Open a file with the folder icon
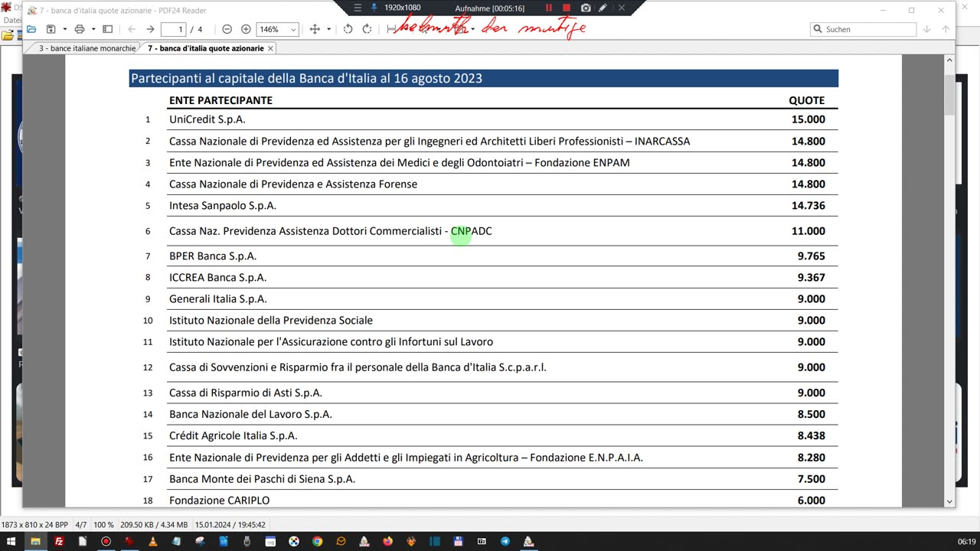This screenshot has width=980, height=551. (x=31, y=29)
